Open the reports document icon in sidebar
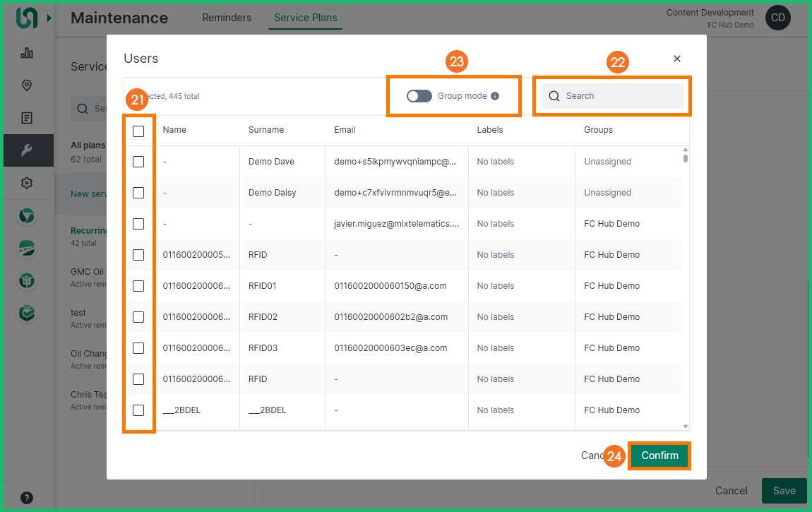Viewport: 812px width, 512px height. [27, 118]
